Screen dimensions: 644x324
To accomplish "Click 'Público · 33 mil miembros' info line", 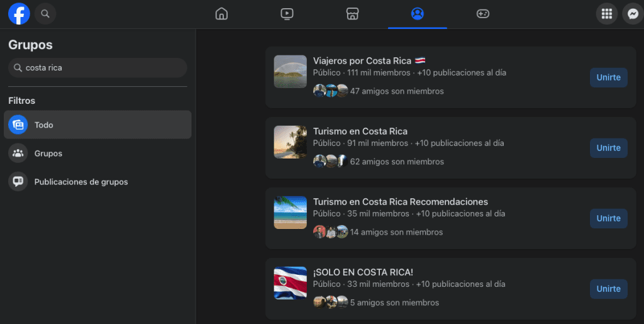I will [x=409, y=284].
